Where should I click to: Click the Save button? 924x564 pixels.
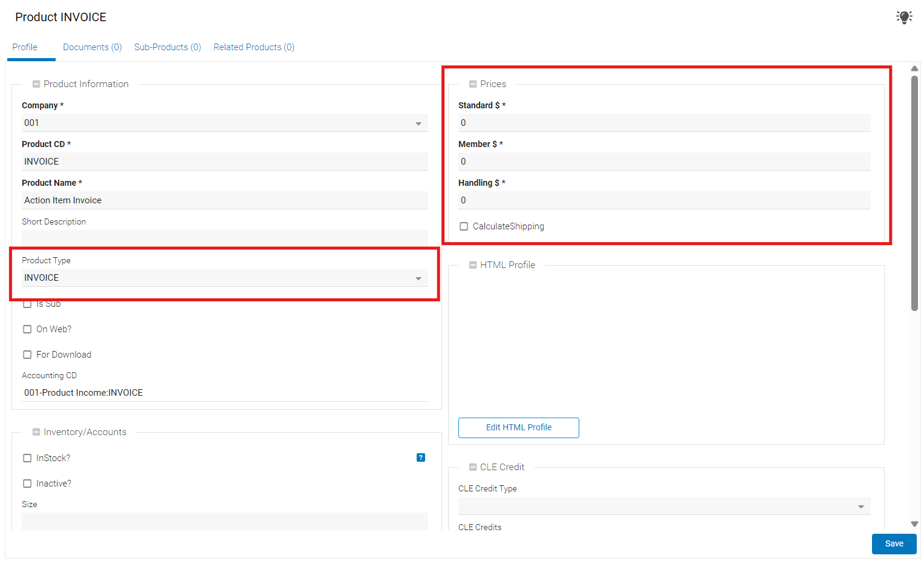coord(894,543)
